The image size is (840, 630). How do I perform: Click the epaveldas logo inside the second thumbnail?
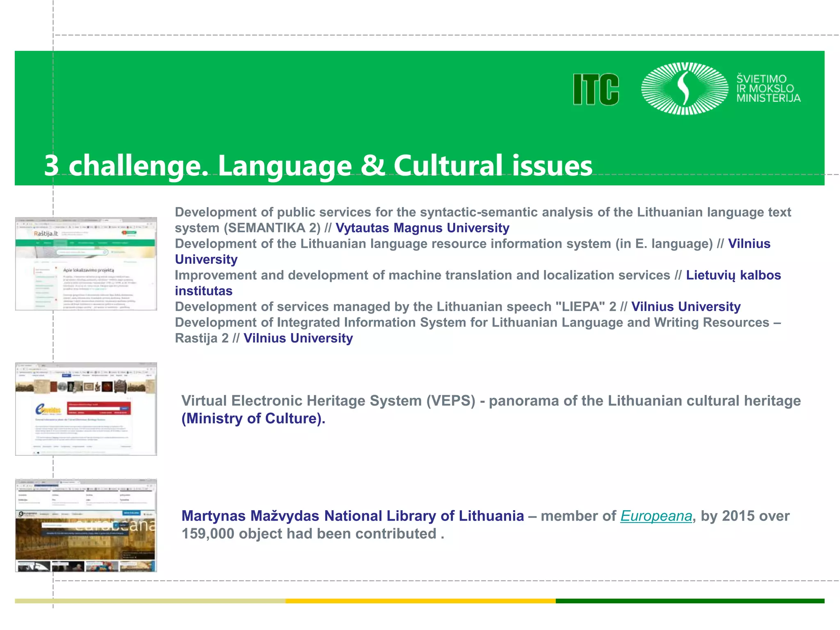pos(48,409)
